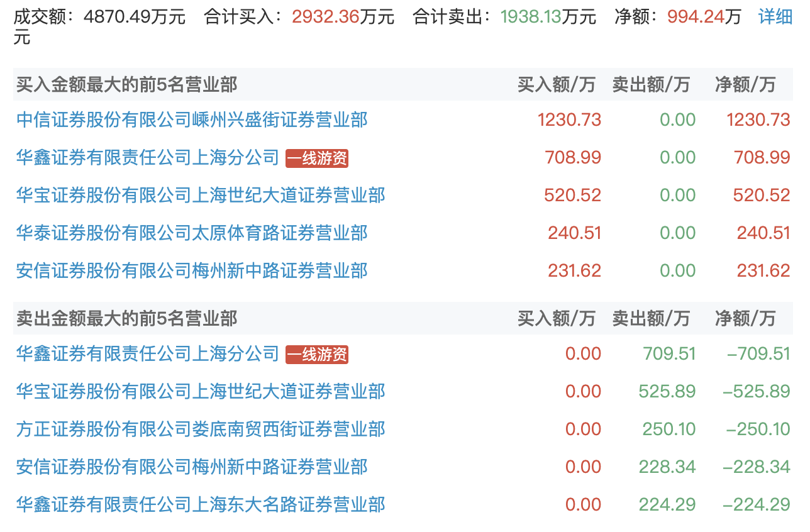The image size is (810, 532).
Task: Open 中信证券嵊州兴盛街证券营业部 link
Action: (x=192, y=119)
